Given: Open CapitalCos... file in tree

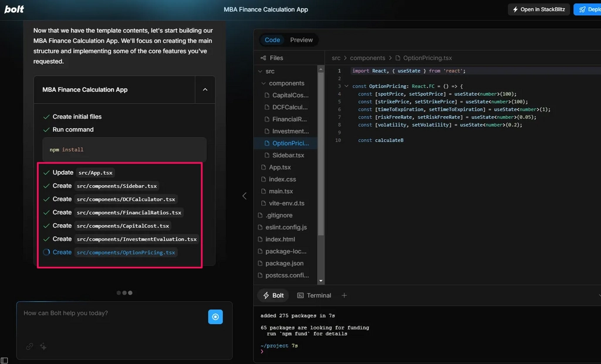Looking at the screenshot, I should [x=286, y=96].
